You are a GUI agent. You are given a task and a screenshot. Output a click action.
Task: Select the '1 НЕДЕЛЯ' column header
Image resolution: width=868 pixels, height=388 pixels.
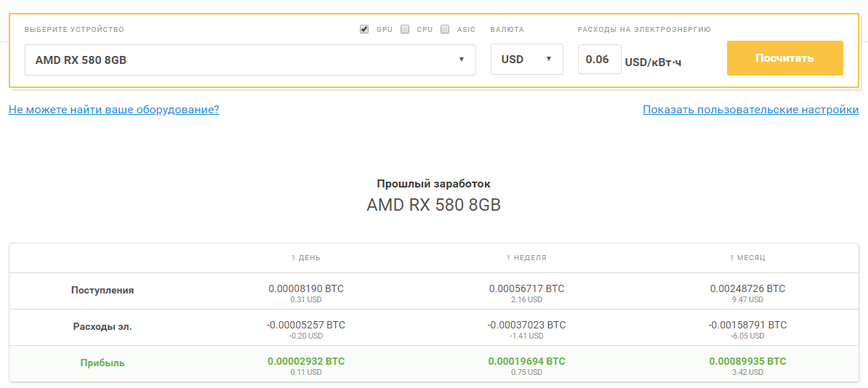click(x=526, y=258)
